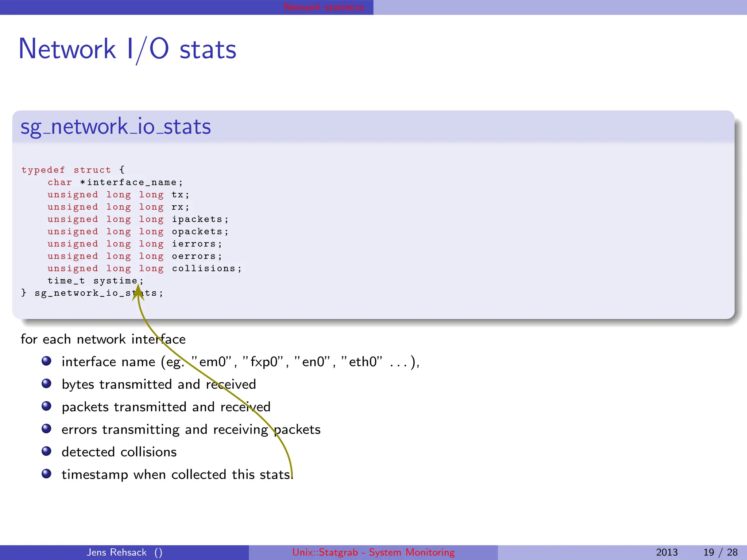Click the 'collisions' field declaration
The width and height of the screenshot is (747, 560).
coord(144,269)
